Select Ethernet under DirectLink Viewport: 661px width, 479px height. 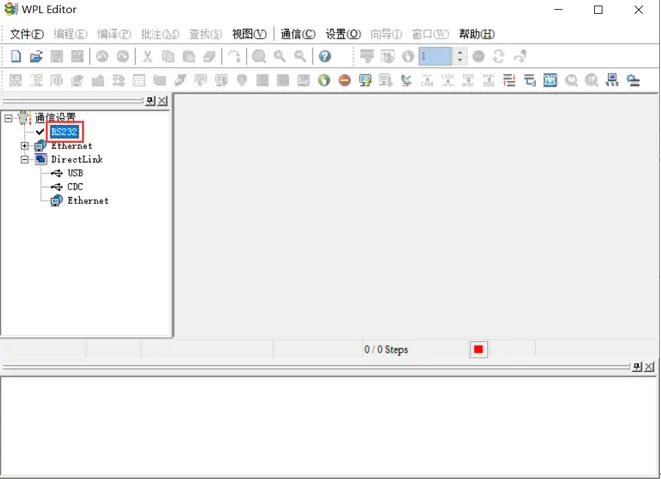(88, 201)
